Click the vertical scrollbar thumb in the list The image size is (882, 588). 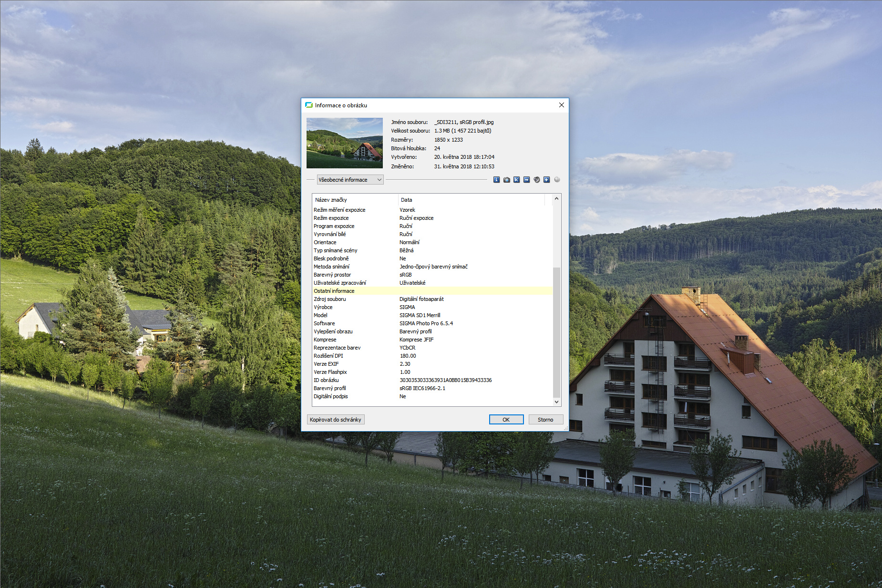556,331
